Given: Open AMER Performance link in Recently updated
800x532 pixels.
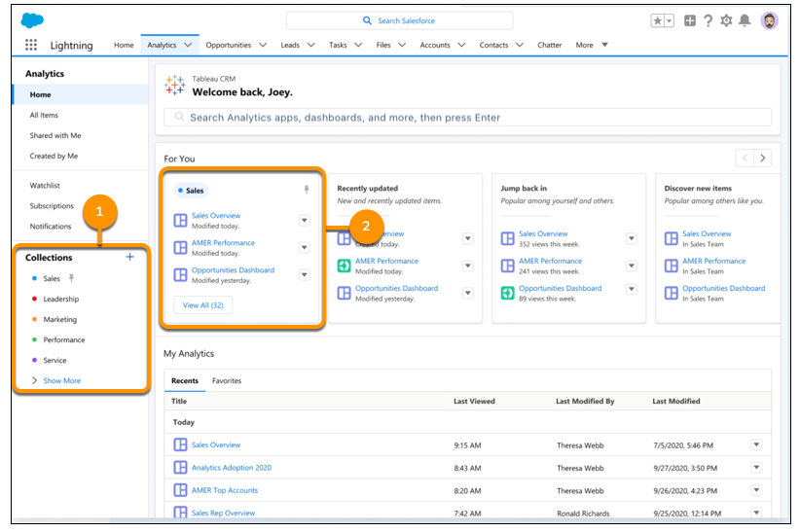Looking at the screenshot, I should [x=386, y=261].
